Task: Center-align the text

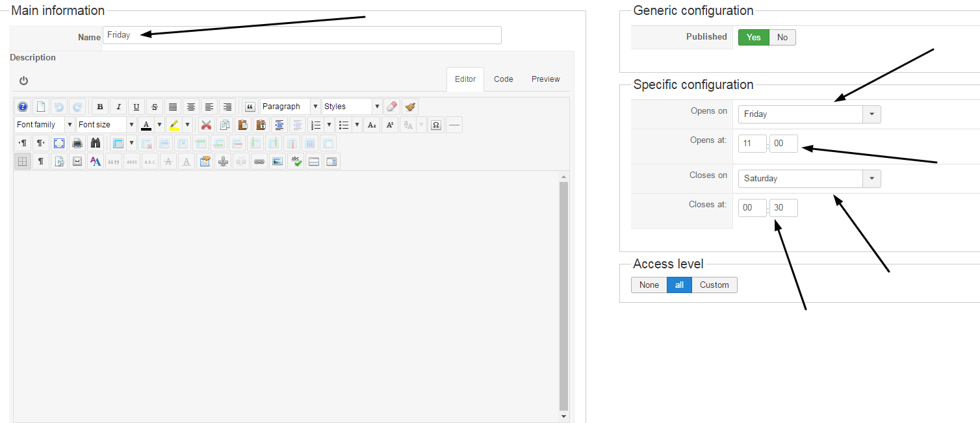Action: 191,107
